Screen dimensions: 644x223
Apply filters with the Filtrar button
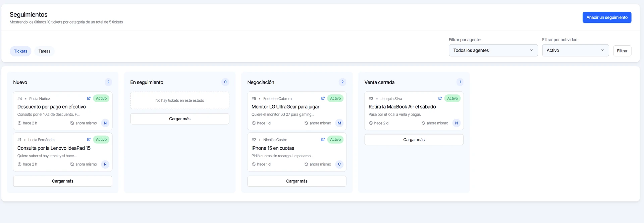622,51
